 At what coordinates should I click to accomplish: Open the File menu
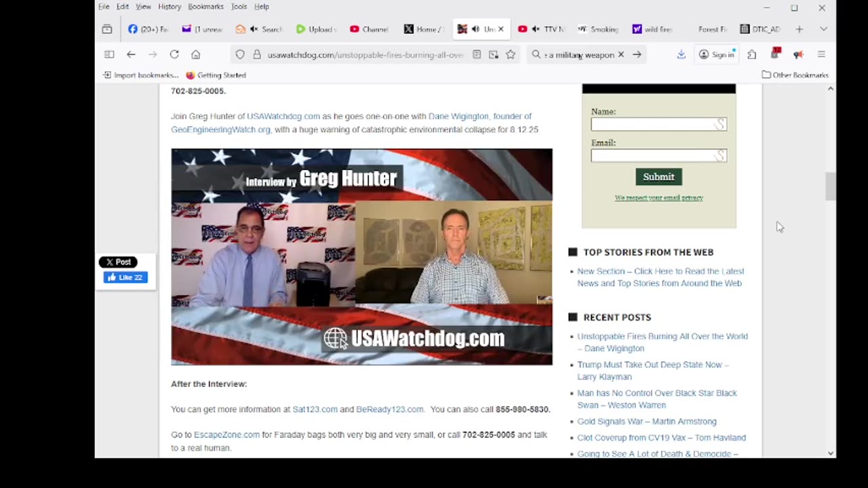104,7
